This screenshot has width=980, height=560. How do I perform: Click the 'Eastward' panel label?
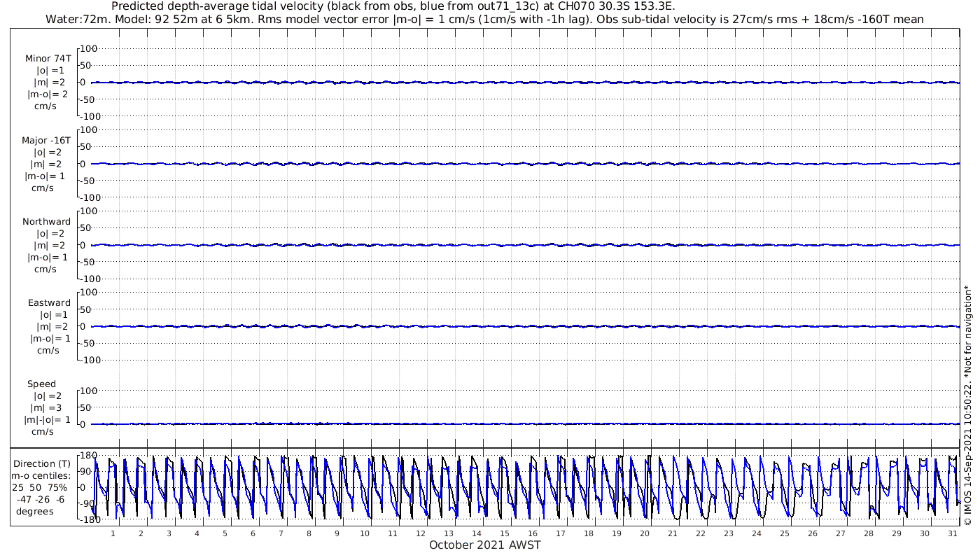(x=49, y=302)
